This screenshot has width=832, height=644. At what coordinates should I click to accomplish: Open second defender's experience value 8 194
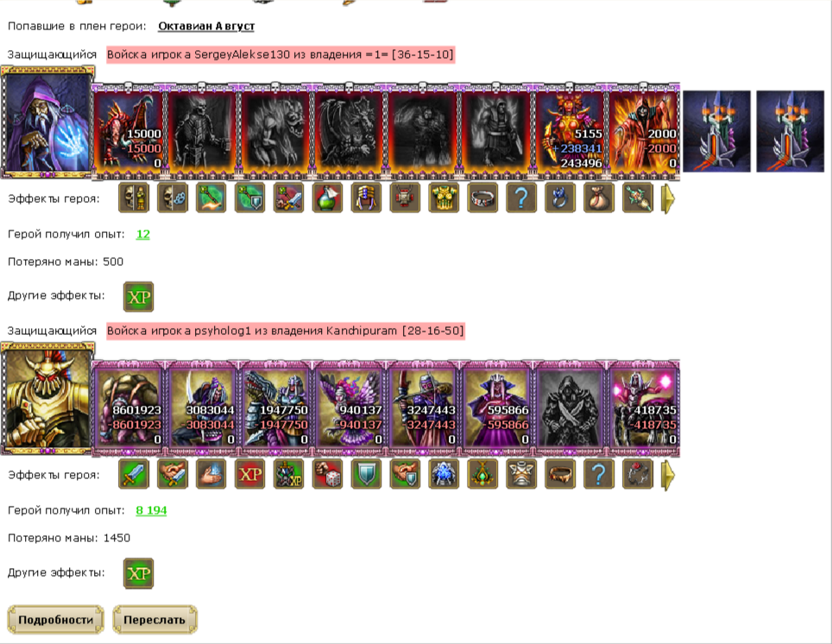click(151, 510)
